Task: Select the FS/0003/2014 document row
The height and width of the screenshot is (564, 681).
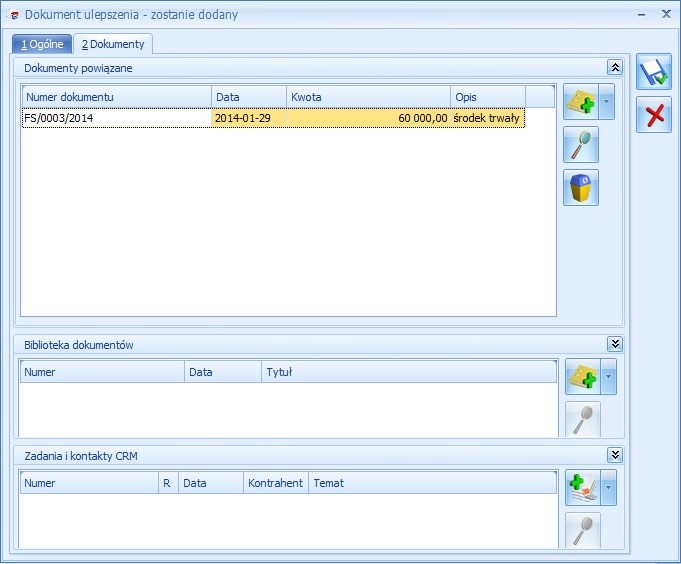Action: (x=115, y=118)
